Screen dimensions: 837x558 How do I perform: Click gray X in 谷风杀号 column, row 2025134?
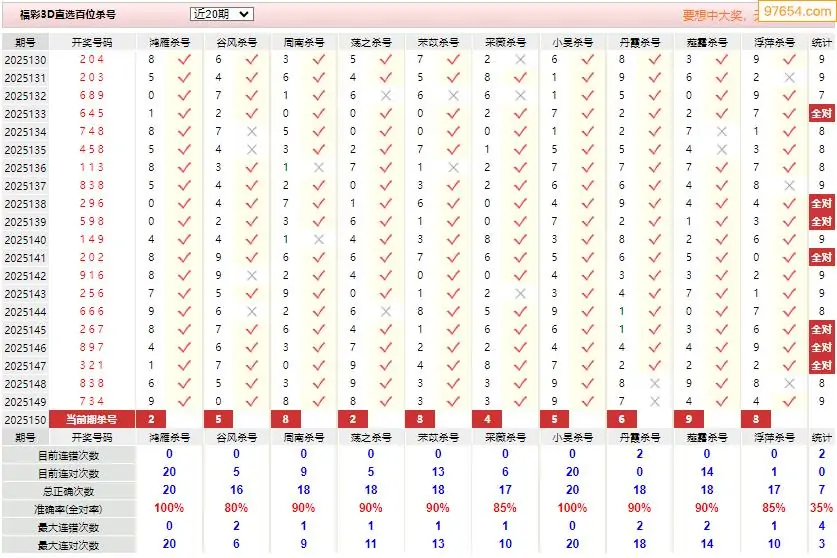tap(252, 131)
